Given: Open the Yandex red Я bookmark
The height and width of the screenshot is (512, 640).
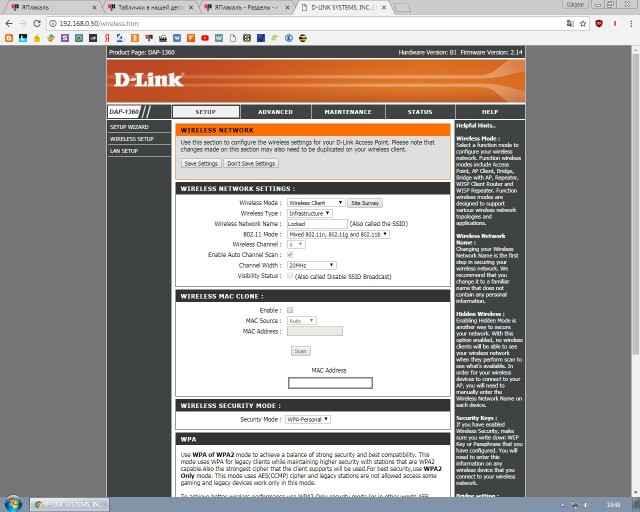Looking at the screenshot, I should [107, 38].
